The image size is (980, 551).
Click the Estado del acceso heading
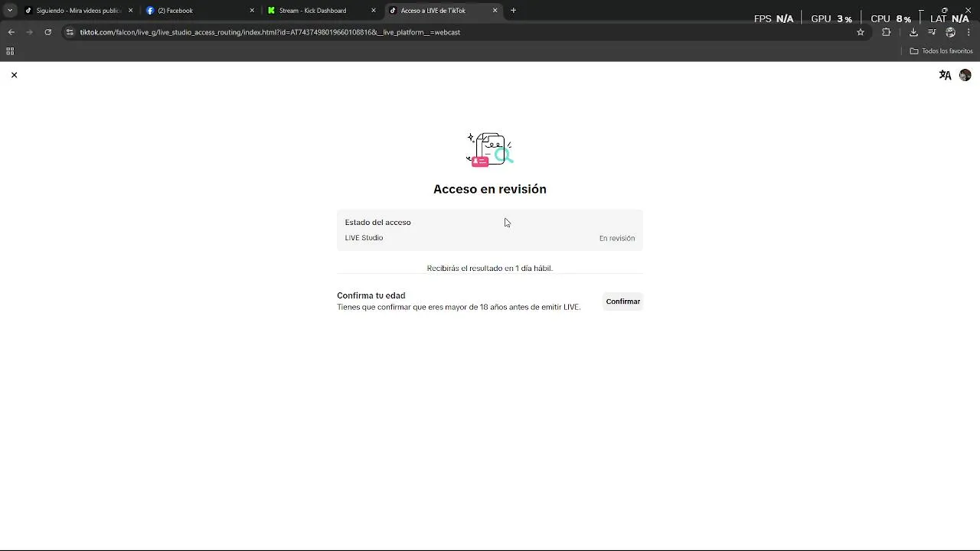tap(377, 223)
